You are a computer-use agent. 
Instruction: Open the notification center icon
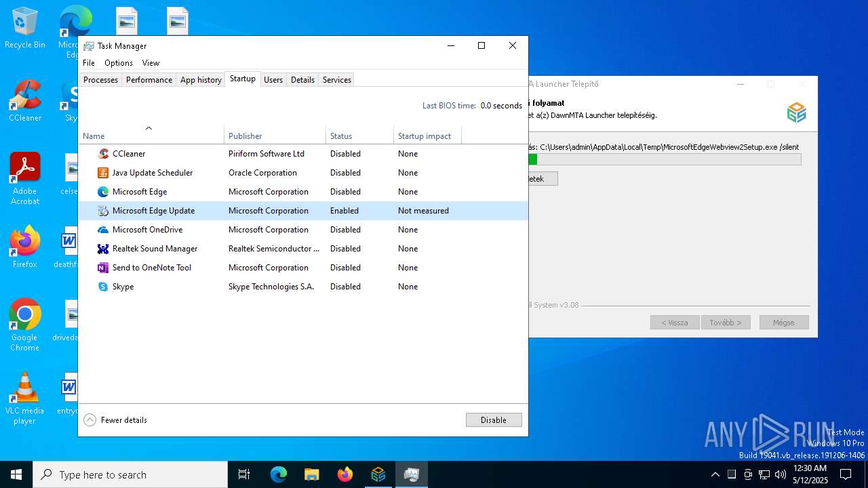click(846, 474)
